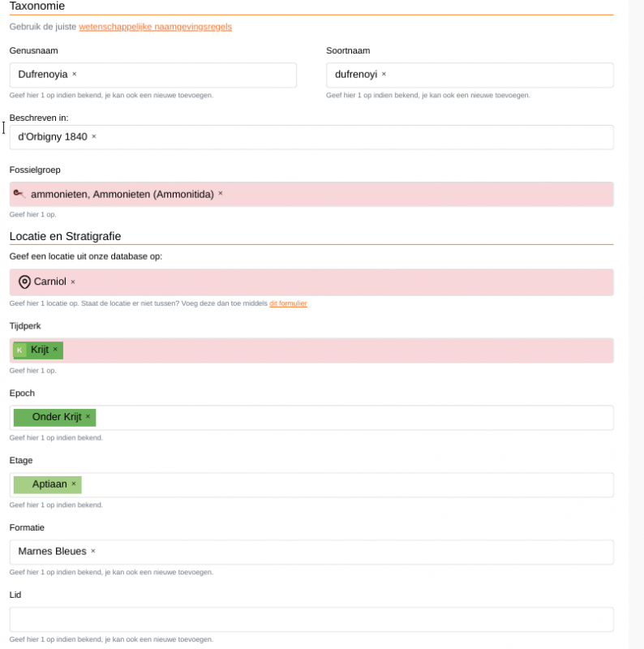Open the wetenschappelijke naamgevingsregels link
The width and height of the screenshot is (644, 649).
click(155, 27)
